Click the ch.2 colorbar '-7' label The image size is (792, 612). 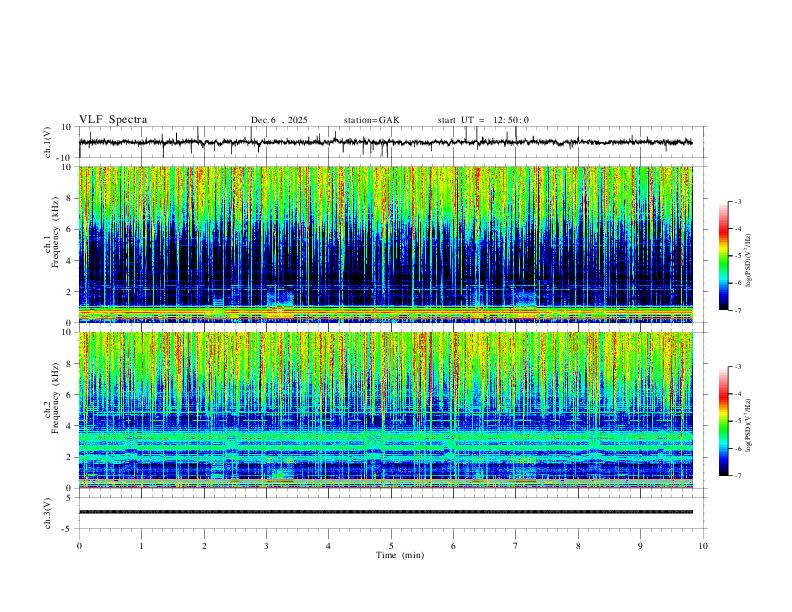click(738, 475)
